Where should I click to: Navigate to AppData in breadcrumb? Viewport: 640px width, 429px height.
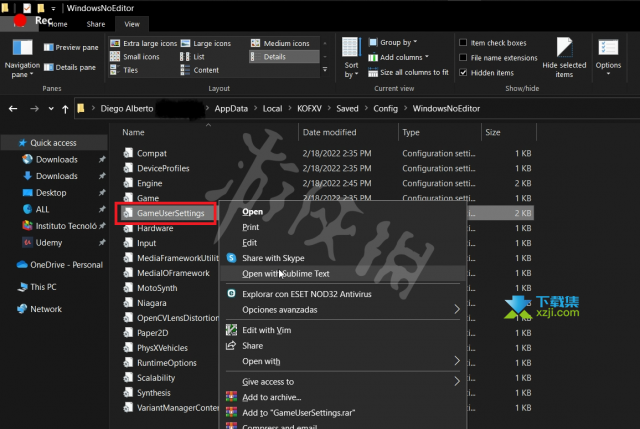tap(231, 109)
